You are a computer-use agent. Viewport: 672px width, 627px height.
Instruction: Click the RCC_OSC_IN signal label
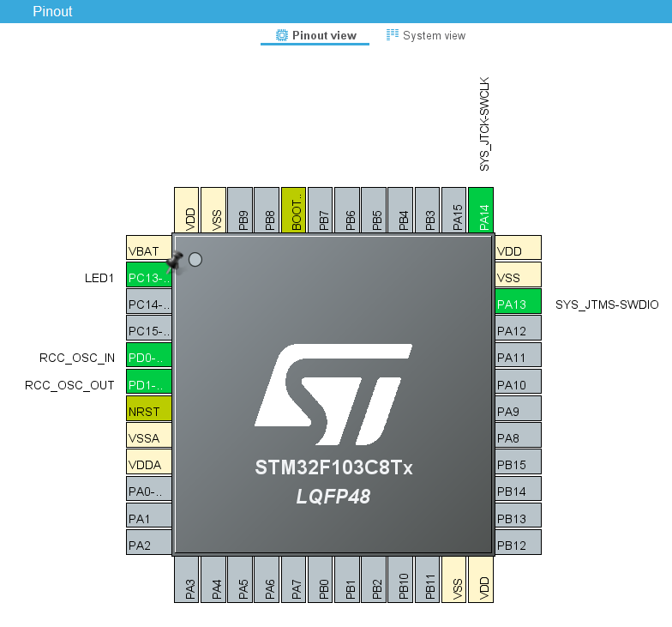pyautogui.click(x=77, y=358)
